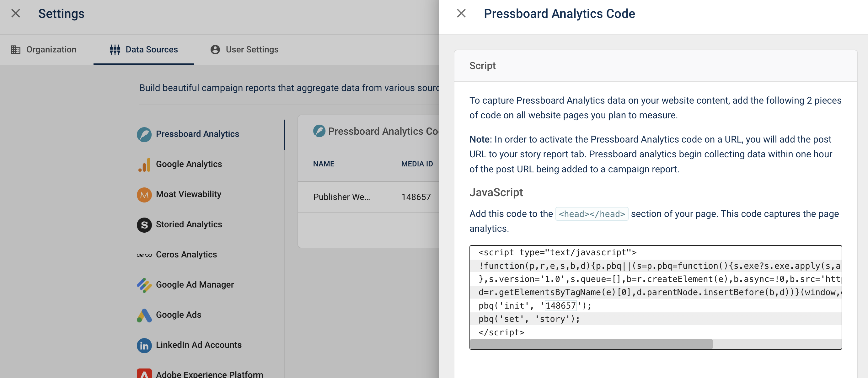
Task: Click the Ceros Analytics logo icon
Action: 144,255
